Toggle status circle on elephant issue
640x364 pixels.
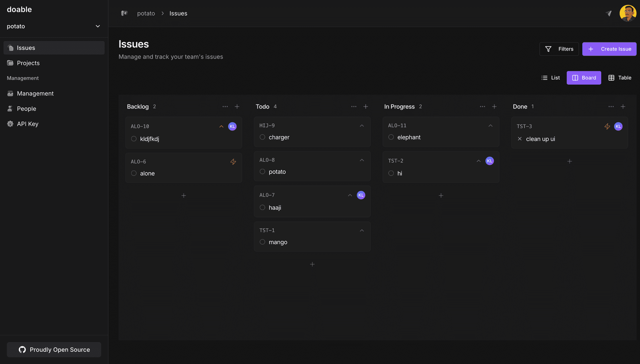[x=391, y=137]
